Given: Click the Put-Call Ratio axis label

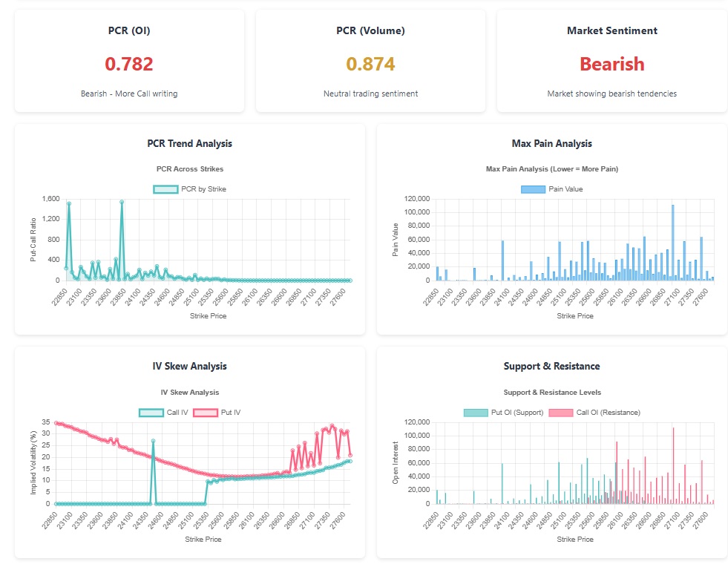Looking at the screenshot, I should pos(33,240).
